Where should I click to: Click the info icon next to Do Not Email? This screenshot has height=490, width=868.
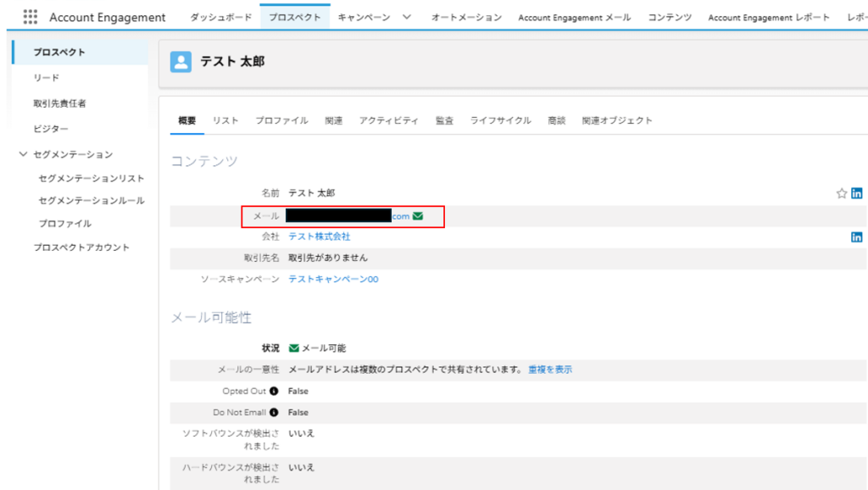coord(274,413)
